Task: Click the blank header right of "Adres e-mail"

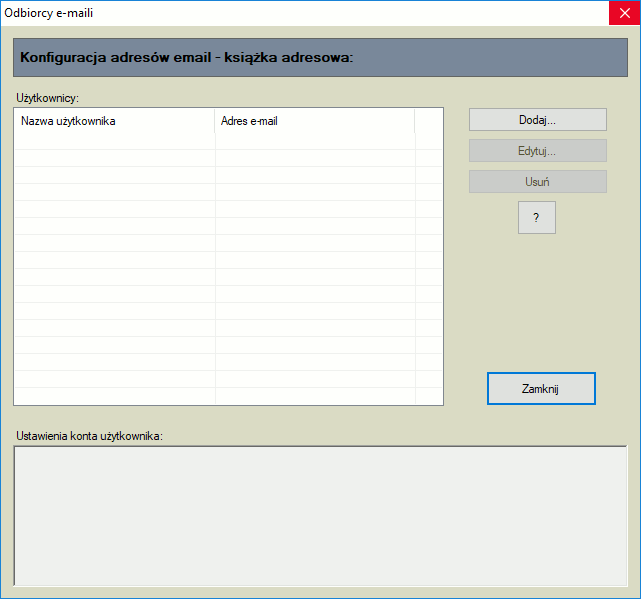Action: click(428, 121)
